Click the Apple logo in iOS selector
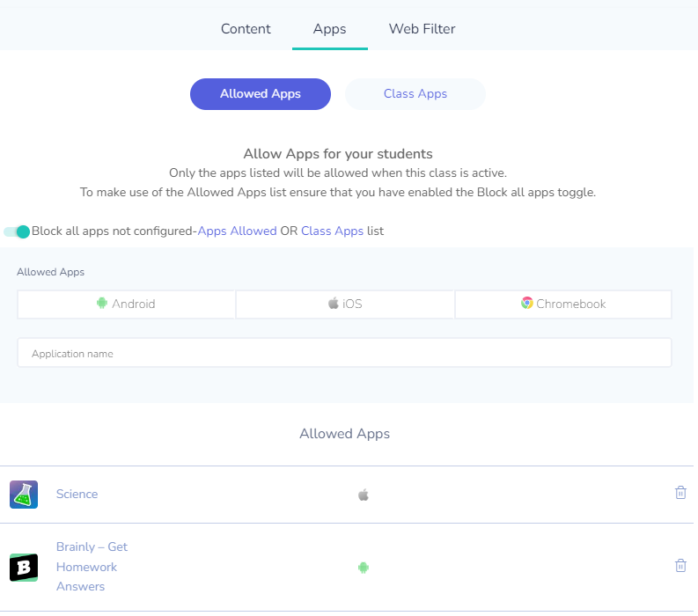 (334, 303)
